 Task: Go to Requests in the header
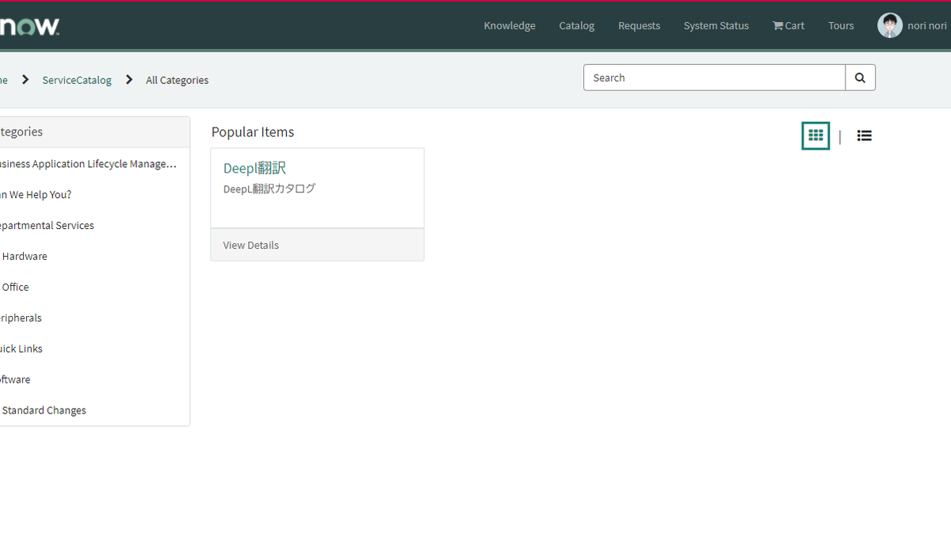639,25
